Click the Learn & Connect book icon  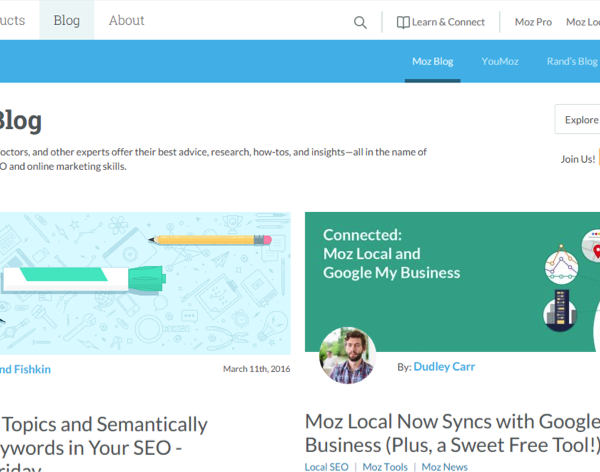coord(403,23)
